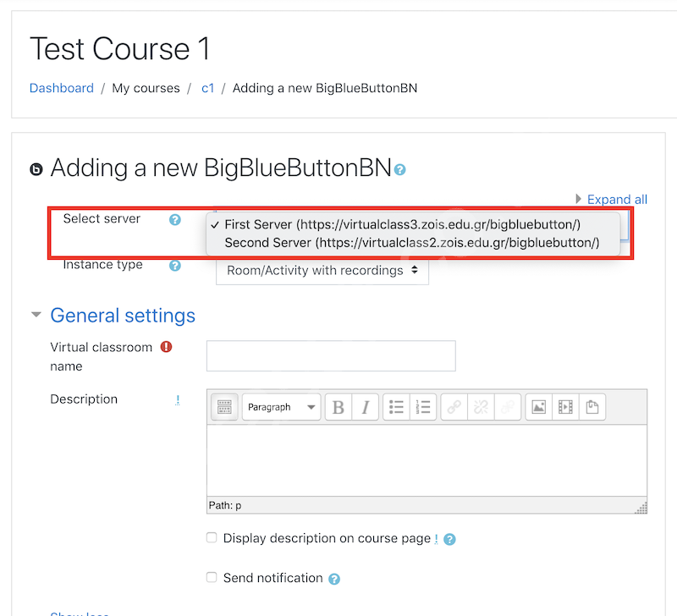
Task: Open help for Select server
Action: (175, 220)
